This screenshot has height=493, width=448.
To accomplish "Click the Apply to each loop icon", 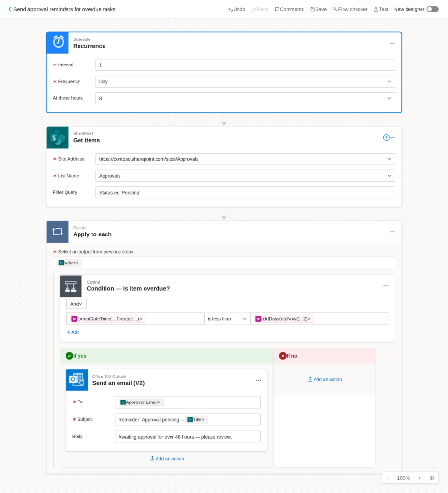I will pyautogui.click(x=58, y=232).
